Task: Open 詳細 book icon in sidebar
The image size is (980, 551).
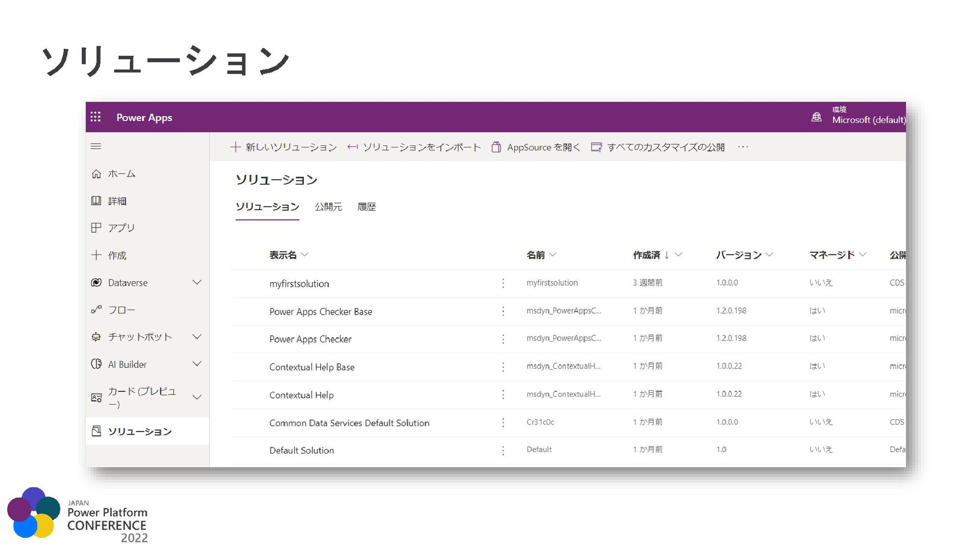Action: pos(96,201)
